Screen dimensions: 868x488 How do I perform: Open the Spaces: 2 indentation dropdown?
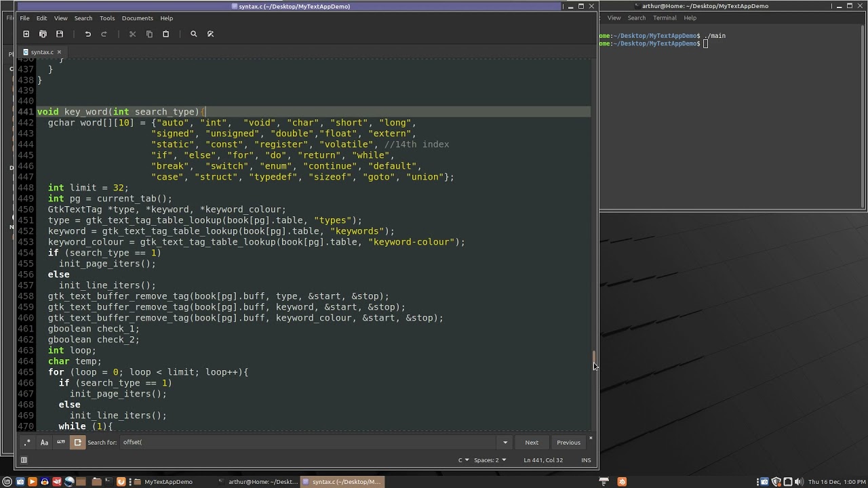click(490, 460)
